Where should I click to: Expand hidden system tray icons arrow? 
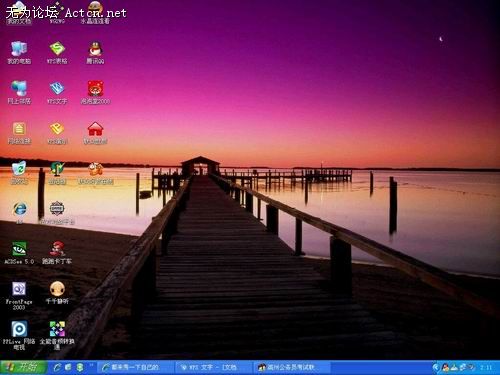coord(435,367)
